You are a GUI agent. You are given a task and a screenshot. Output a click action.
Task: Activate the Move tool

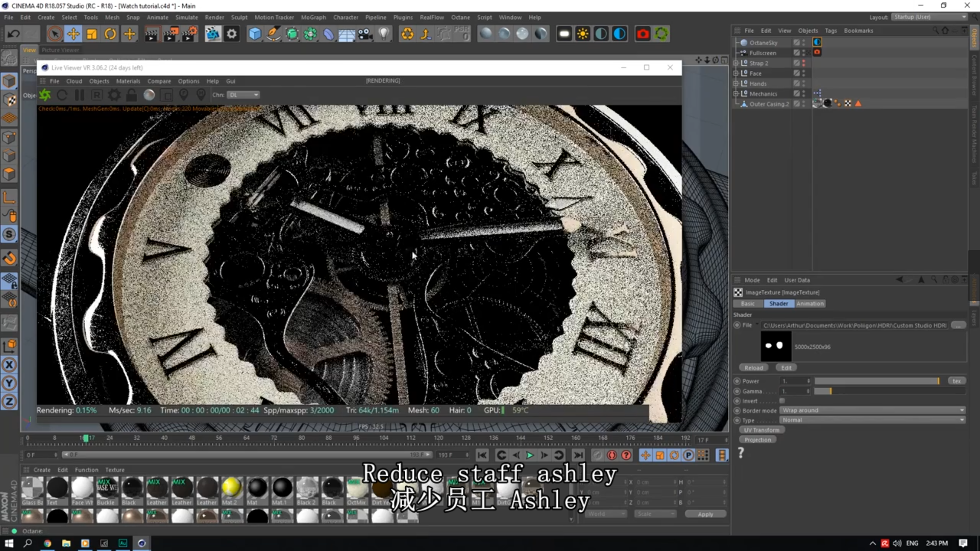click(73, 34)
